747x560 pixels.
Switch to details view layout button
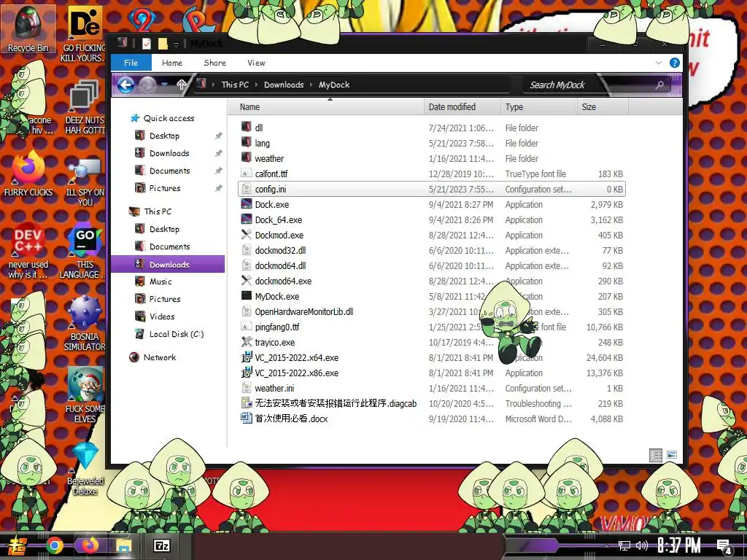tap(656, 455)
